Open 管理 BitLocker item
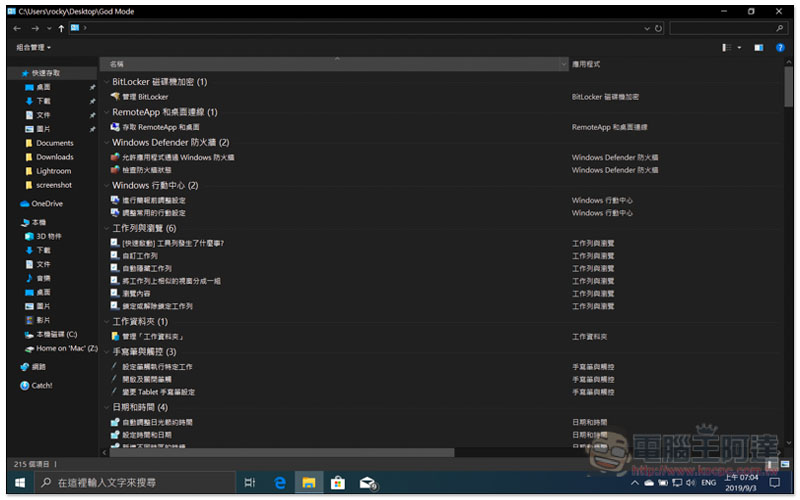This screenshot has height=500, width=800. 145,97
